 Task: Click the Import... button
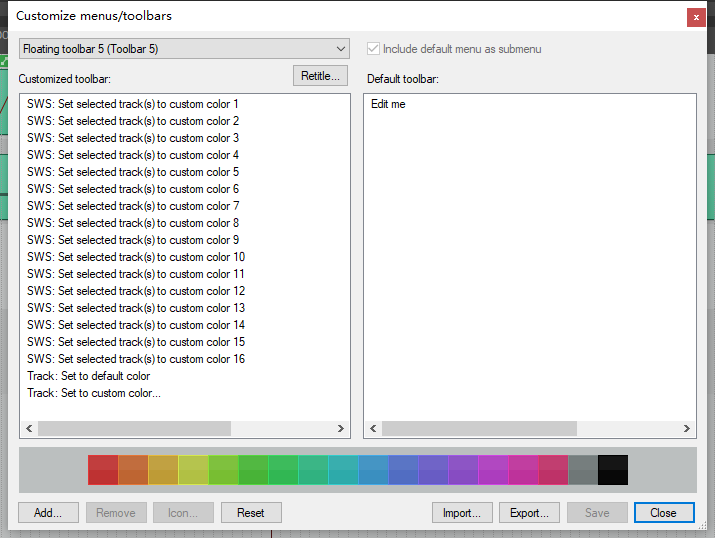click(462, 512)
